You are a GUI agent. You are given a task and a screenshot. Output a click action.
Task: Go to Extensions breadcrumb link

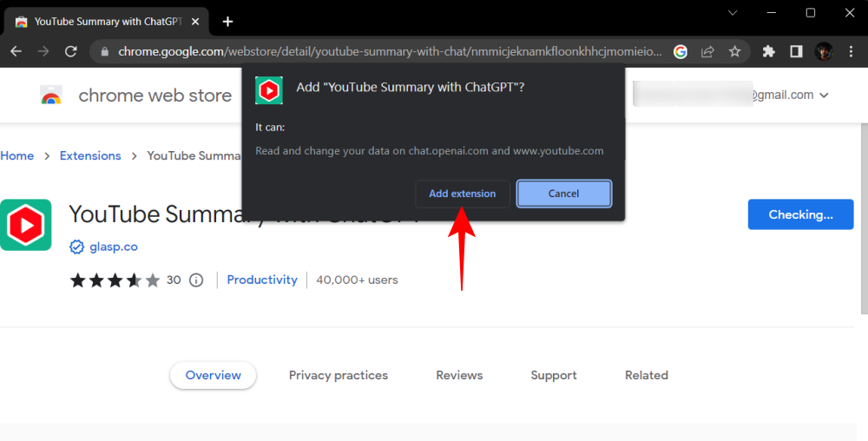[90, 156]
